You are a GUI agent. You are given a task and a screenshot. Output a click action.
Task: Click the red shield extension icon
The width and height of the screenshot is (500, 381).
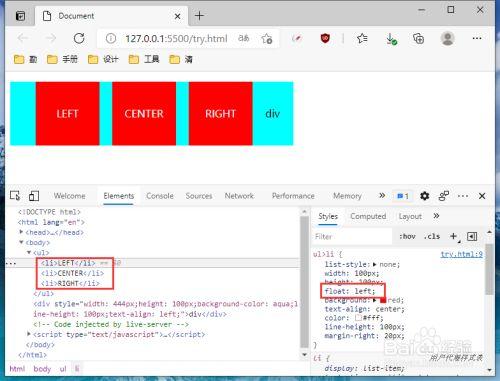(325, 38)
